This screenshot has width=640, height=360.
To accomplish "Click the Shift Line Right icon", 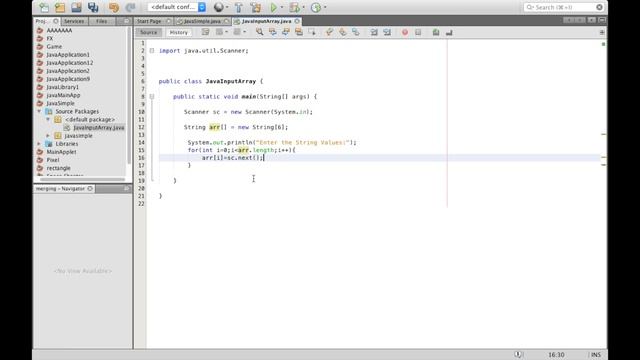I will pyautogui.click(x=387, y=32).
